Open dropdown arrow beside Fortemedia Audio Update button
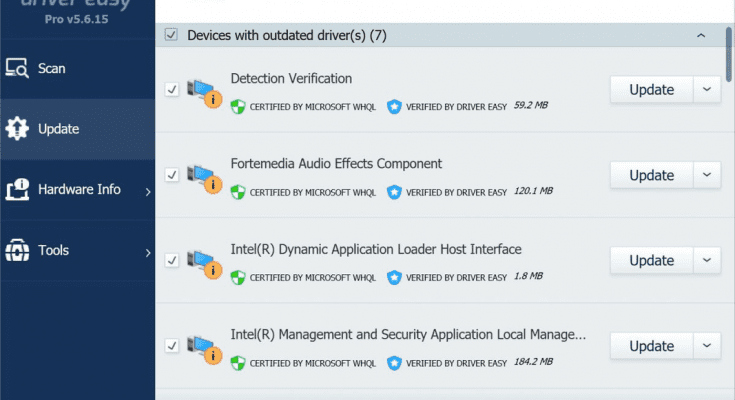The height and width of the screenshot is (400, 735). coord(707,175)
